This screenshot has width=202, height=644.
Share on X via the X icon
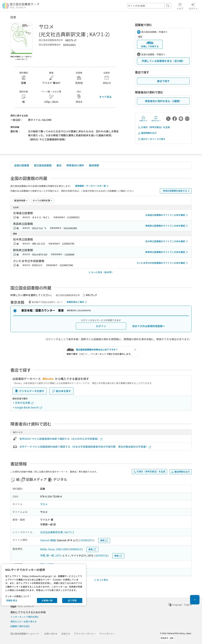tap(168, 119)
